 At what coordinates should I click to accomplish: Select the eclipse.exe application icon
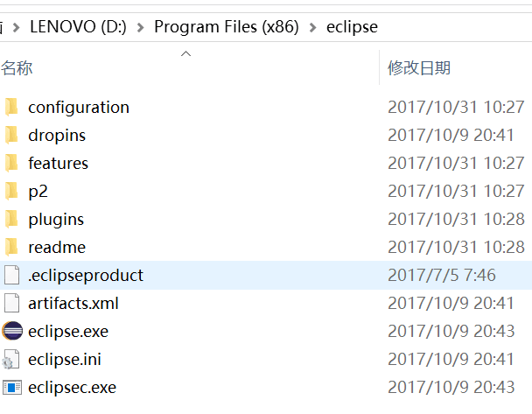[x=12, y=331]
